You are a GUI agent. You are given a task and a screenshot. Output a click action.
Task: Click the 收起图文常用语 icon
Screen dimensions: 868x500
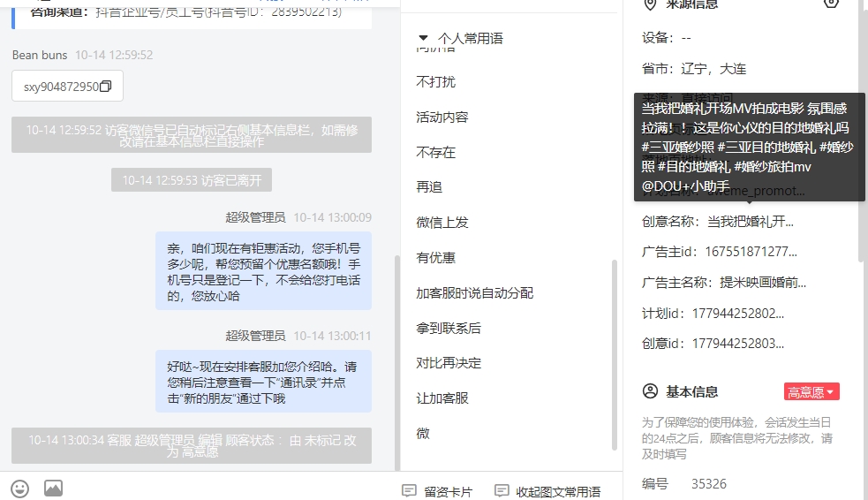coord(502,491)
